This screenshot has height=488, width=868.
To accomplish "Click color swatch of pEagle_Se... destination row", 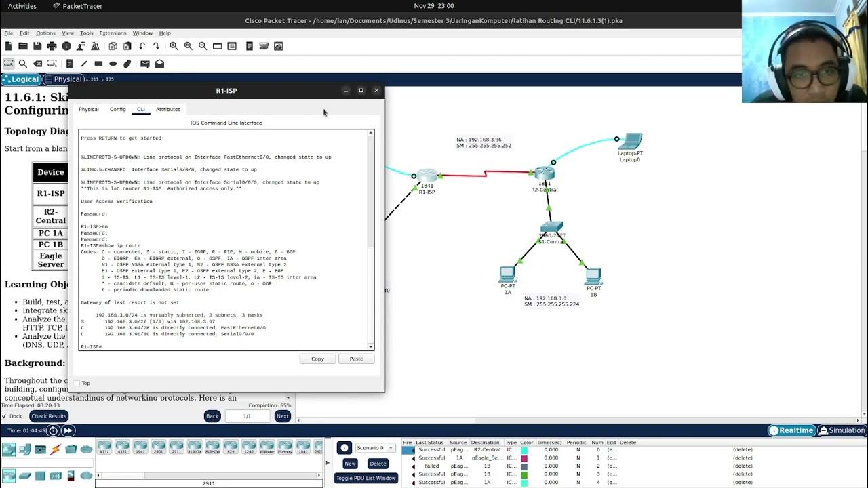I will coord(524,458).
